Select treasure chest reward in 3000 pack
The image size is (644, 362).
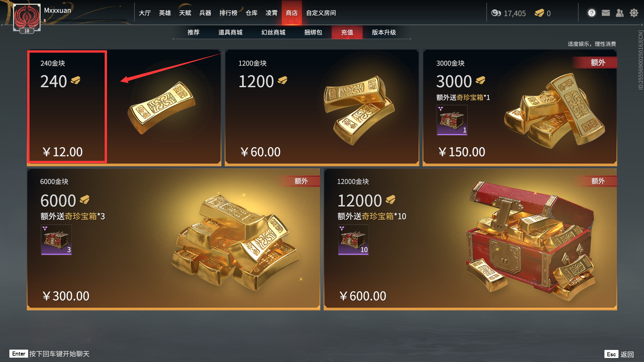452,120
